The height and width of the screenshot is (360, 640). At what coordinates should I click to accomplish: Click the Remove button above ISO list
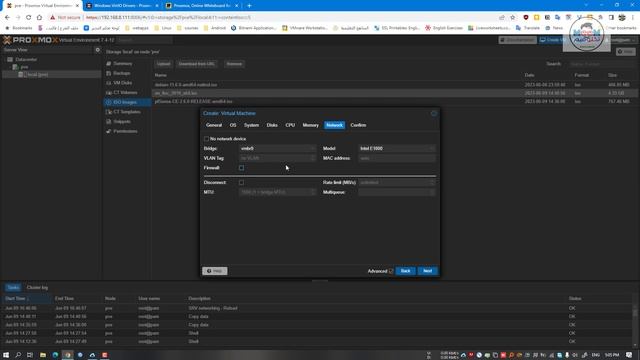pyautogui.click(x=234, y=64)
